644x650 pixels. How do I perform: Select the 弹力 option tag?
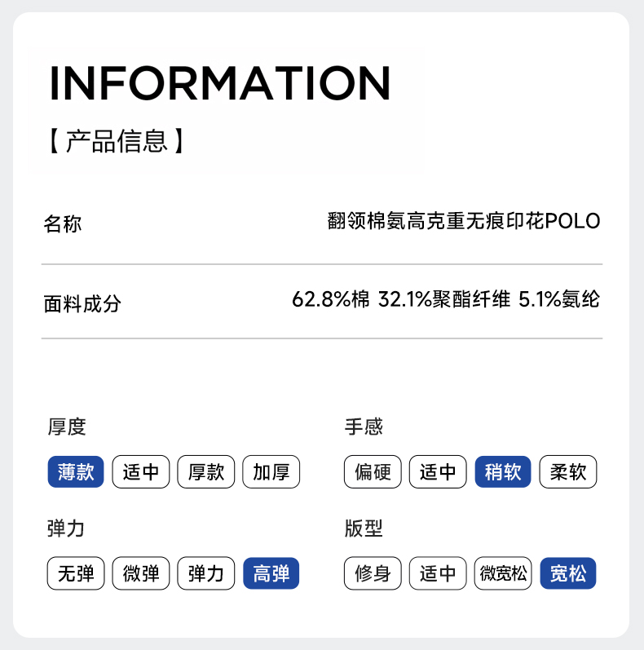coord(206,573)
